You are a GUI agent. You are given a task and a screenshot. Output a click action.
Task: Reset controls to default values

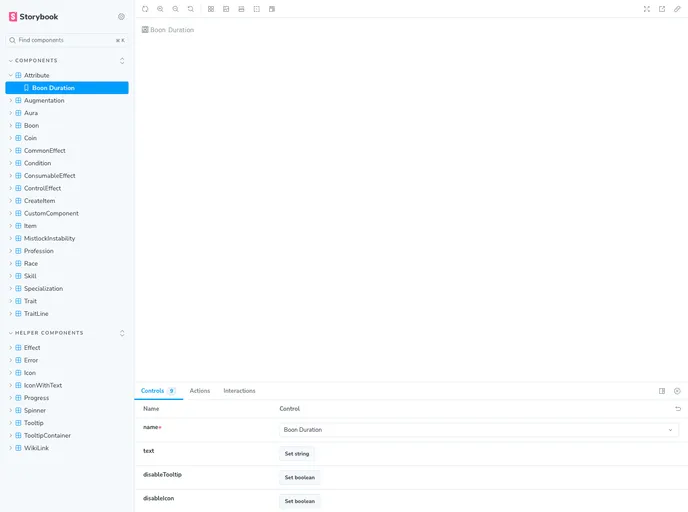coord(678,408)
